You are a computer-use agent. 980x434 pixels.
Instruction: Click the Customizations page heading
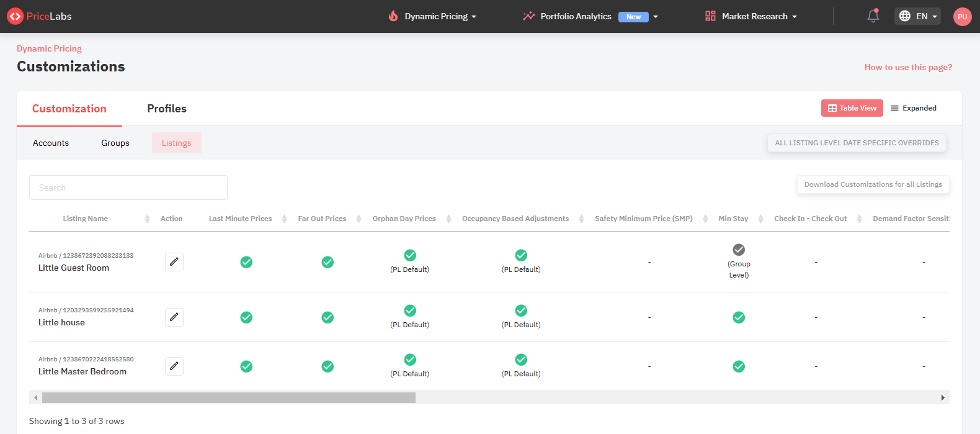pos(71,66)
